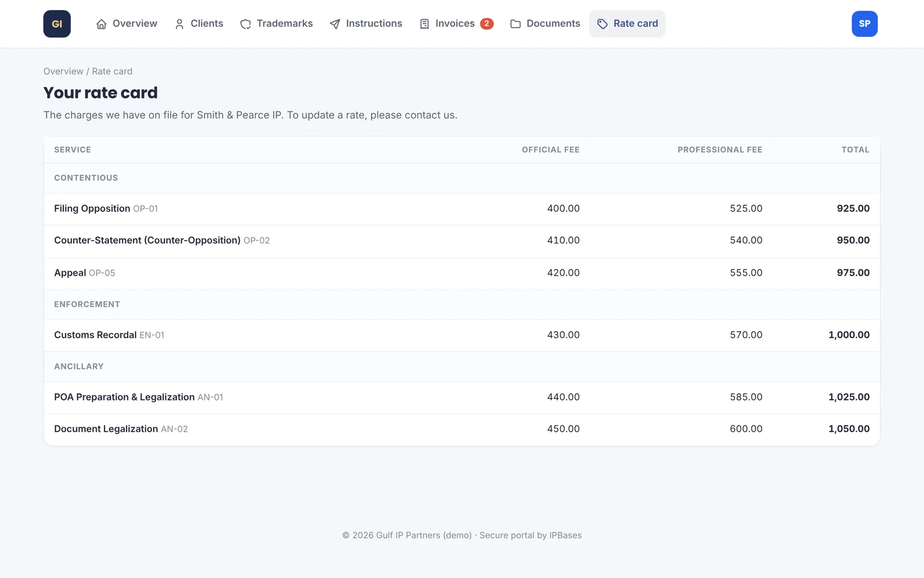The height and width of the screenshot is (578, 924).
Task: Open the Documents tab
Action: click(553, 24)
